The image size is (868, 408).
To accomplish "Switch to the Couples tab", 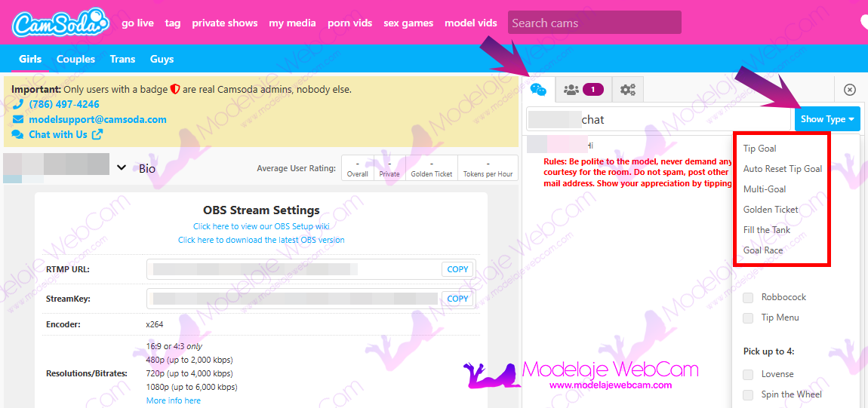I will (75, 59).
